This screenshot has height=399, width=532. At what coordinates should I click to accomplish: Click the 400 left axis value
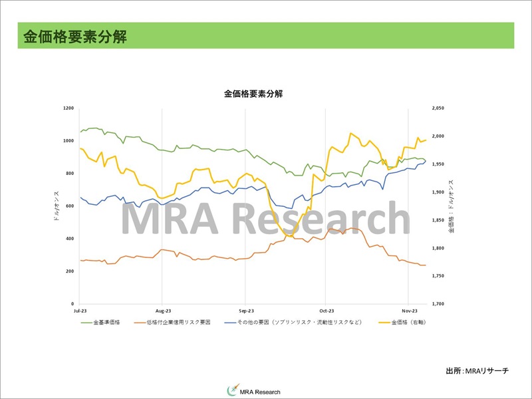coord(70,239)
